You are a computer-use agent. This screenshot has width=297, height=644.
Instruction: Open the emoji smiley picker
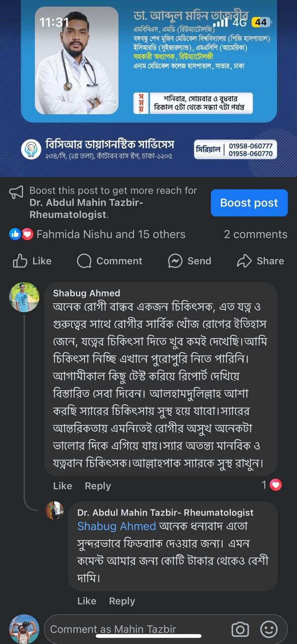click(269, 629)
